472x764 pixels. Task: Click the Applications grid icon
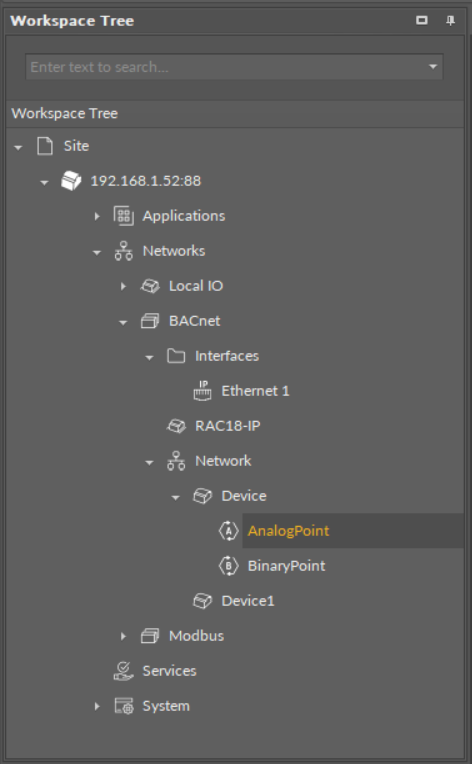point(124,216)
